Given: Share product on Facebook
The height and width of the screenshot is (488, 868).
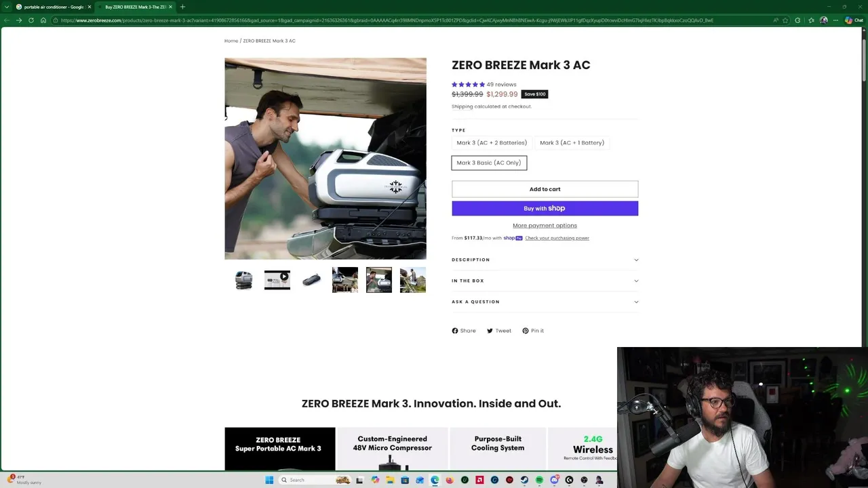Looking at the screenshot, I should [464, 331].
